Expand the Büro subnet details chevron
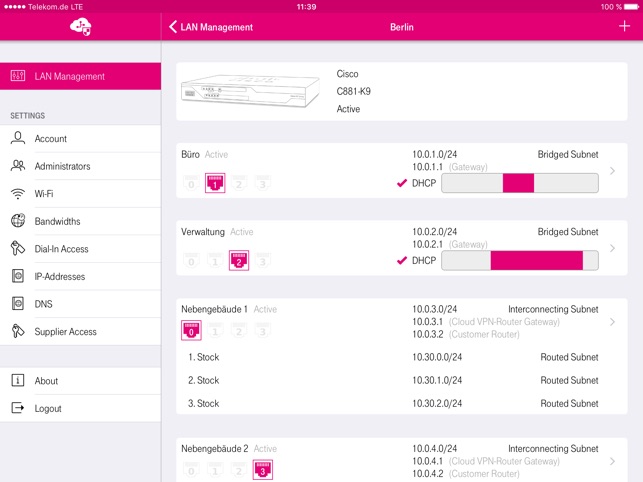Image resolution: width=643 pixels, height=482 pixels. coord(612,171)
